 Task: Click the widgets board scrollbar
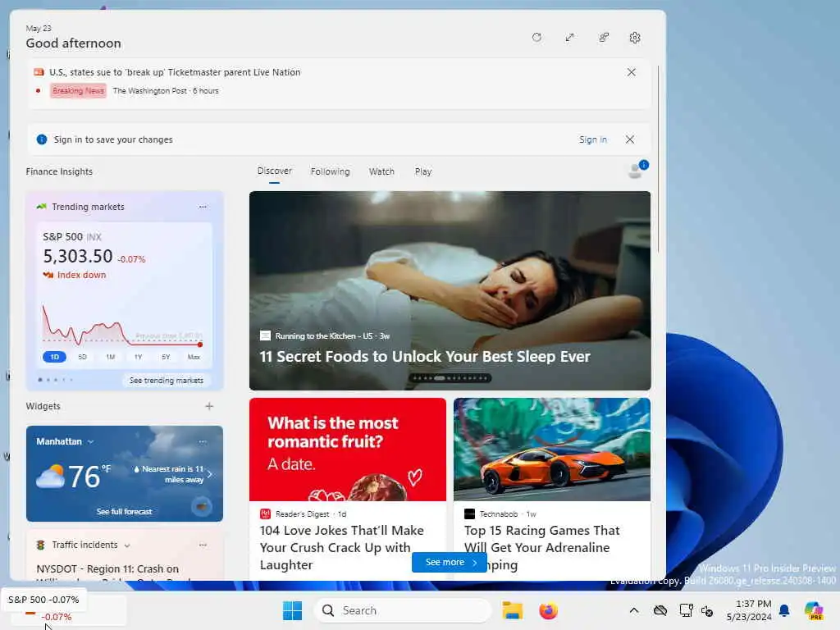point(659,158)
